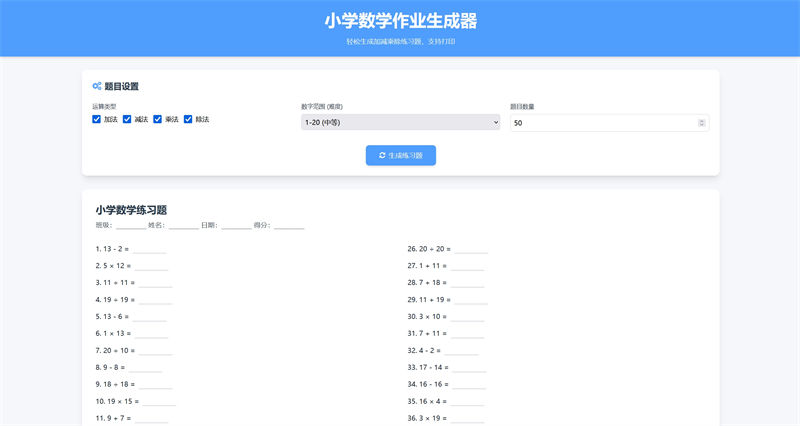Click problem 2 text '5 × 12 ='

click(117, 266)
